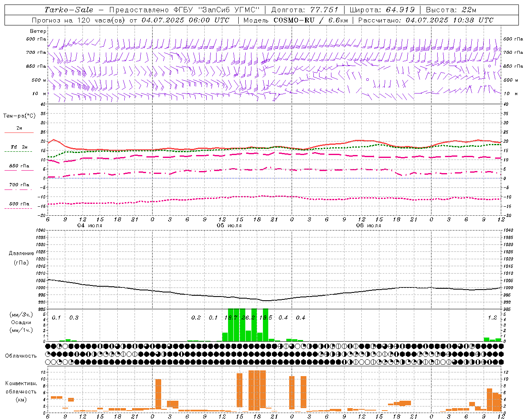The height and width of the screenshot is (420, 525).
Task: Click the green dashed Td 2м legend line
Action: [18, 151]
